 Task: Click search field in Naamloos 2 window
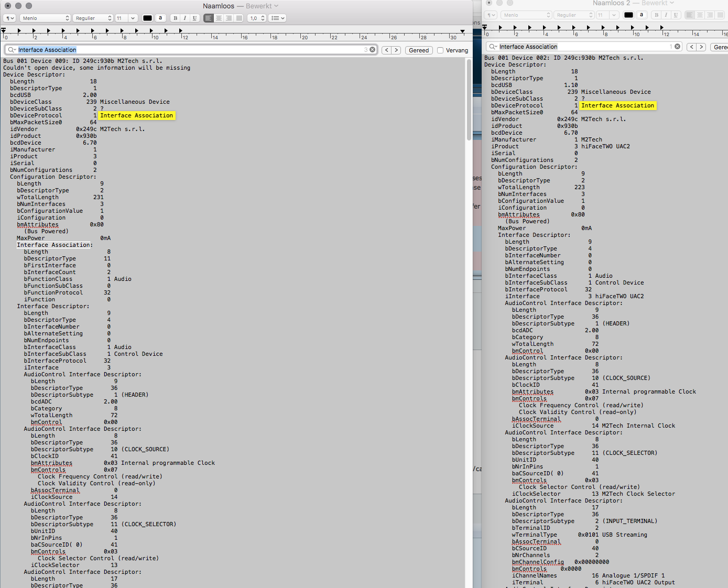584,47
